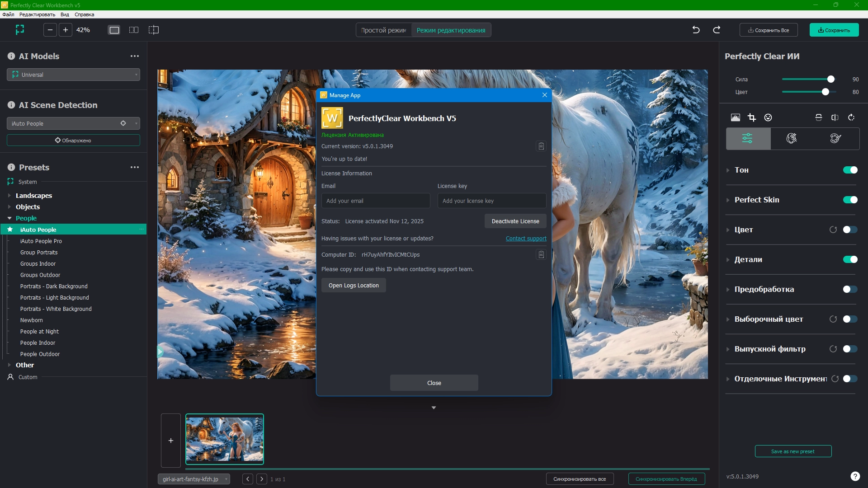Open the help question mark icon
The image size is (868, 488).
click(x=855, y=476)
